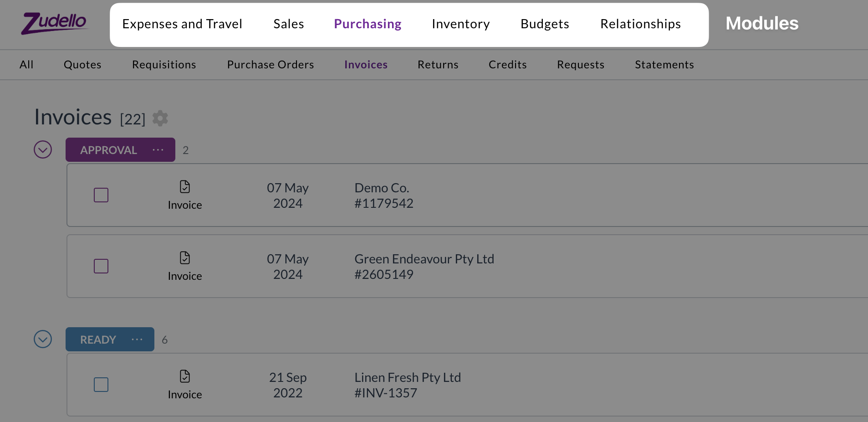Screen dimensions: 868x422
Task: Open the READY group three-dot menu
Action: tap(137, 340)
